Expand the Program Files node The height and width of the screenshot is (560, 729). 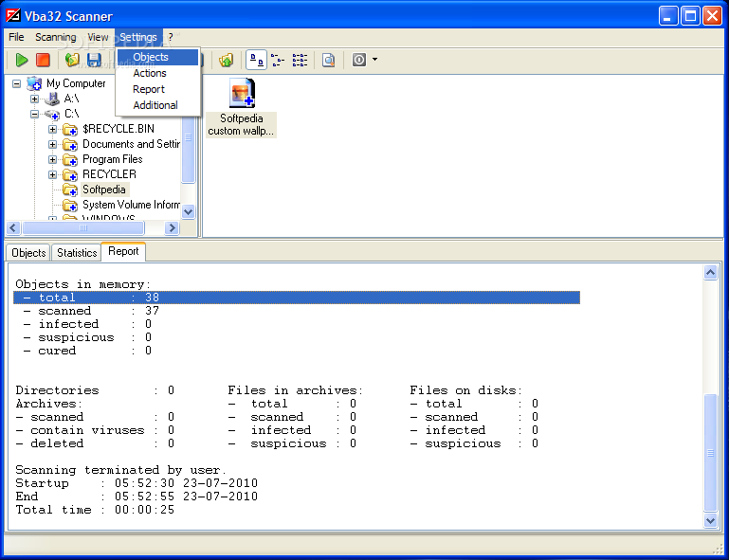coord(52,160)
